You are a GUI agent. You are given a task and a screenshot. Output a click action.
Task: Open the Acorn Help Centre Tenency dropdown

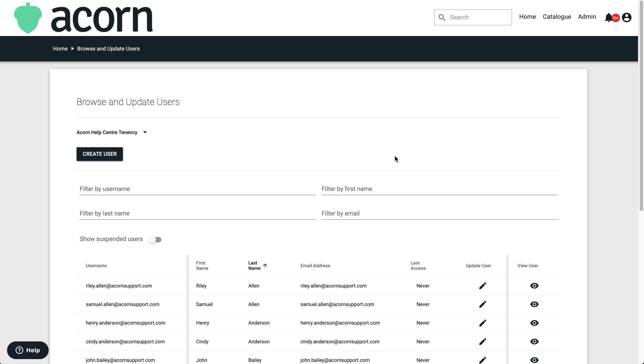coord(112,132)
